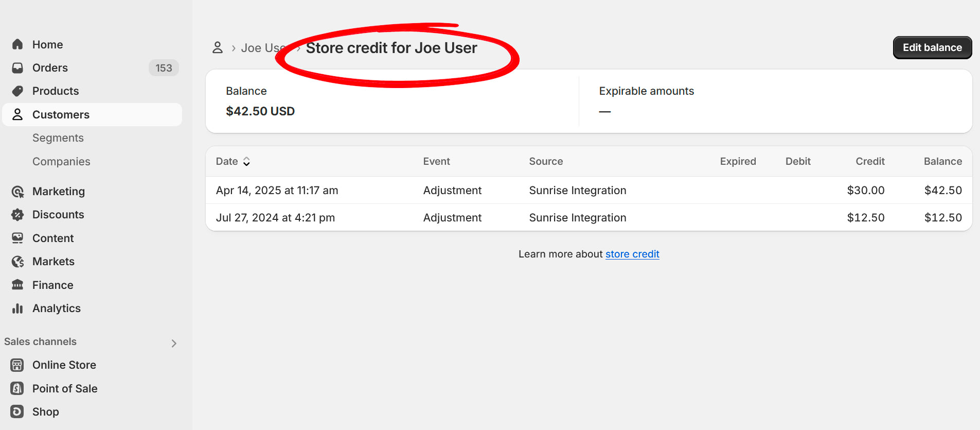Viewport: 980px width, 430px height.
Task: Select the Apr 14, 2025 adjustment row
Action: (x=589, y=191)
